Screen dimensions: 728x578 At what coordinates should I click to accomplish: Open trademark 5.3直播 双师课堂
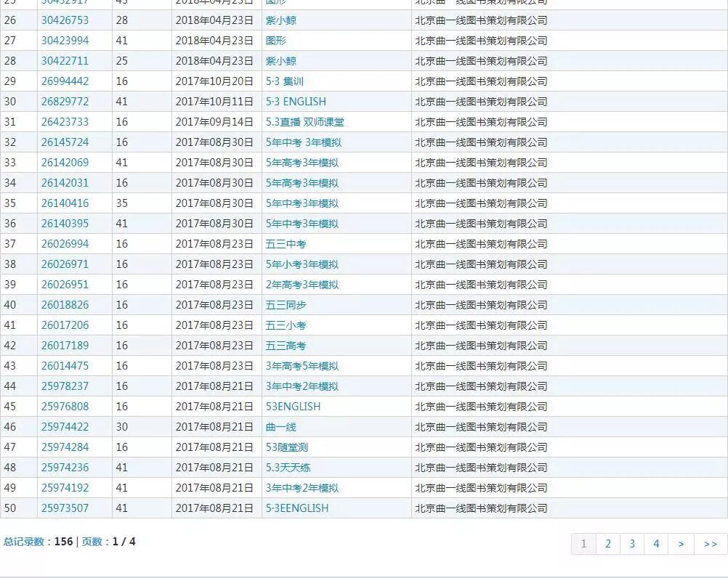pyautogui.click(x=305, y=122)
